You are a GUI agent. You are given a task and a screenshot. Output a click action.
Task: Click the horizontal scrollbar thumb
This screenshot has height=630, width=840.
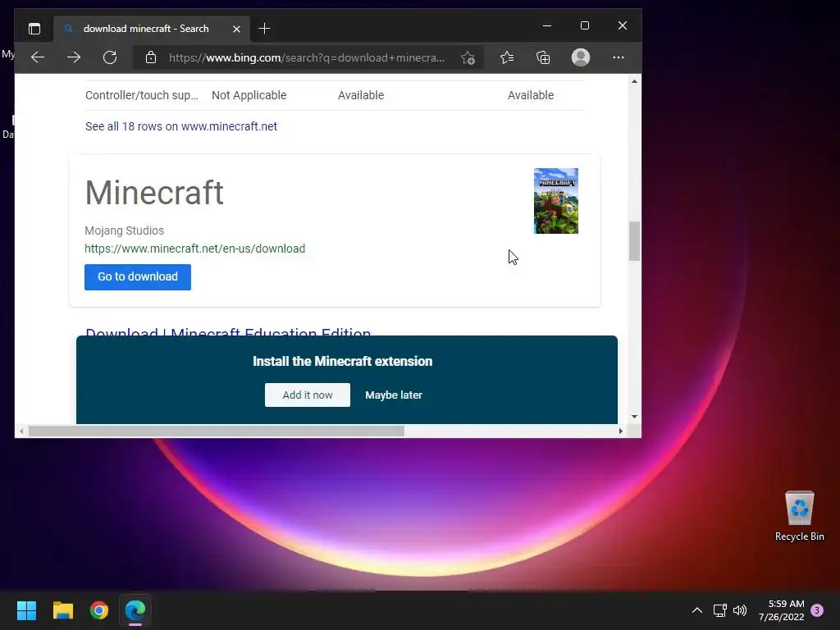click(217, 431)
